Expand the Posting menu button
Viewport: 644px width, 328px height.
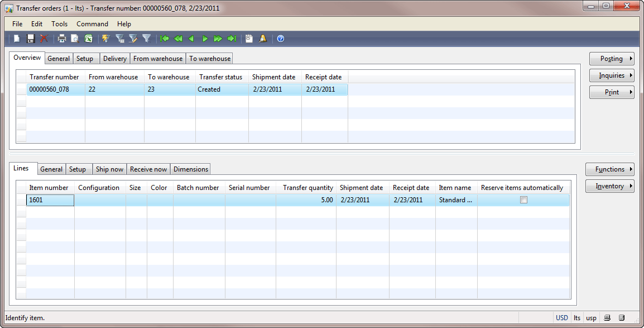[612, 59]
